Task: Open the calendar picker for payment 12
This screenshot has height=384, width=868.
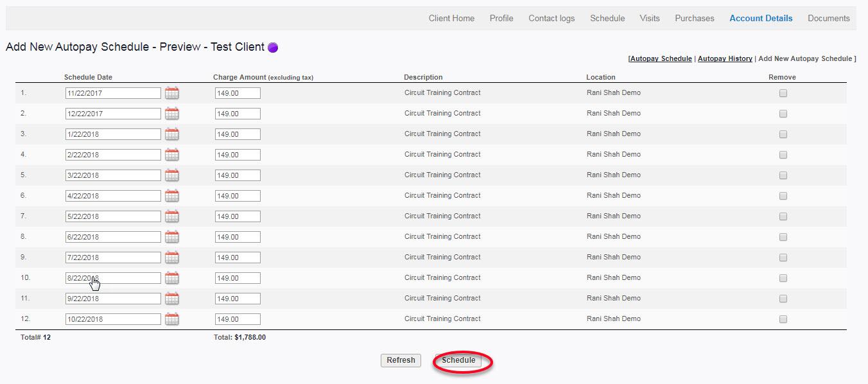Action: (x=171, y=319)
